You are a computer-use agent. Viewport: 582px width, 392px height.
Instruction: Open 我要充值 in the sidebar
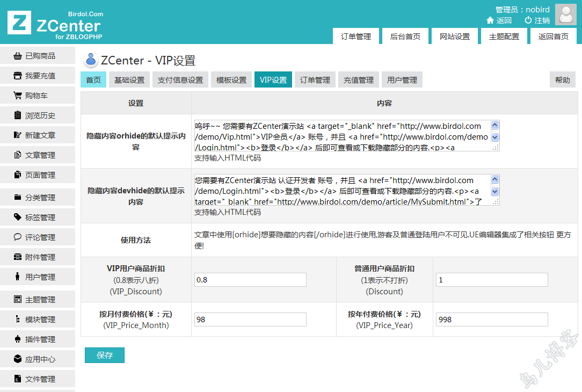[38, 76]
